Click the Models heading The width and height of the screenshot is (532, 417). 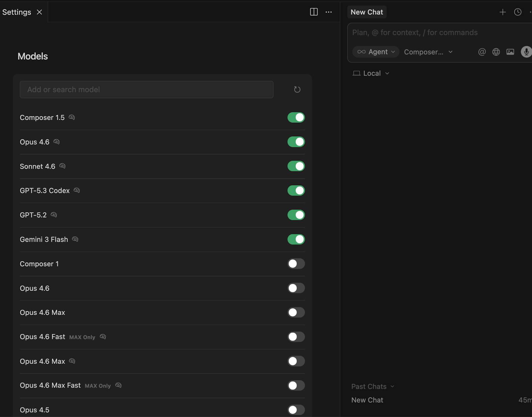[x=33, y=56]
